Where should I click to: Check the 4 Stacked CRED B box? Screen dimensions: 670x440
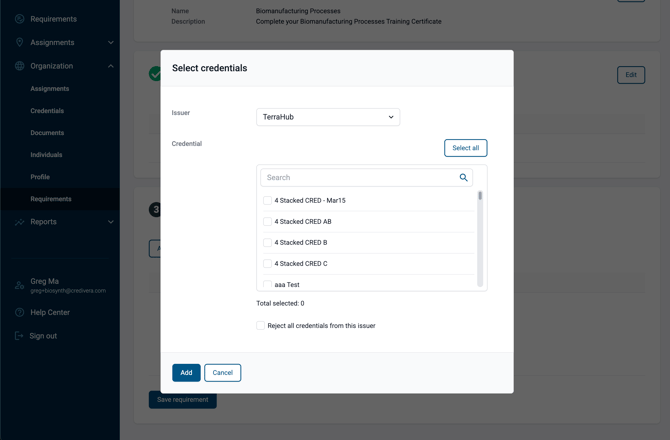point(267,242)
